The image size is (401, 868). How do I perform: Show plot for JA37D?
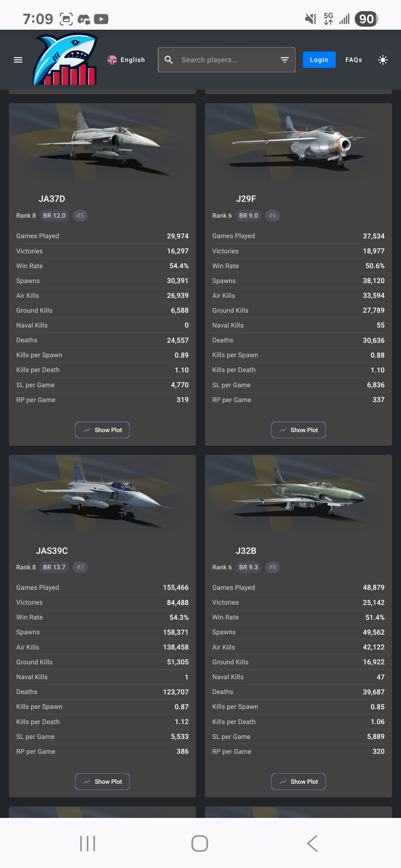[x=102, y=430]
